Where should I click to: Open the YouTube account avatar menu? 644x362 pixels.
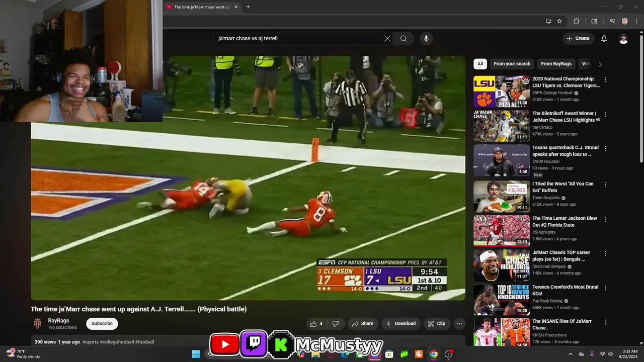tap(623, 39)
